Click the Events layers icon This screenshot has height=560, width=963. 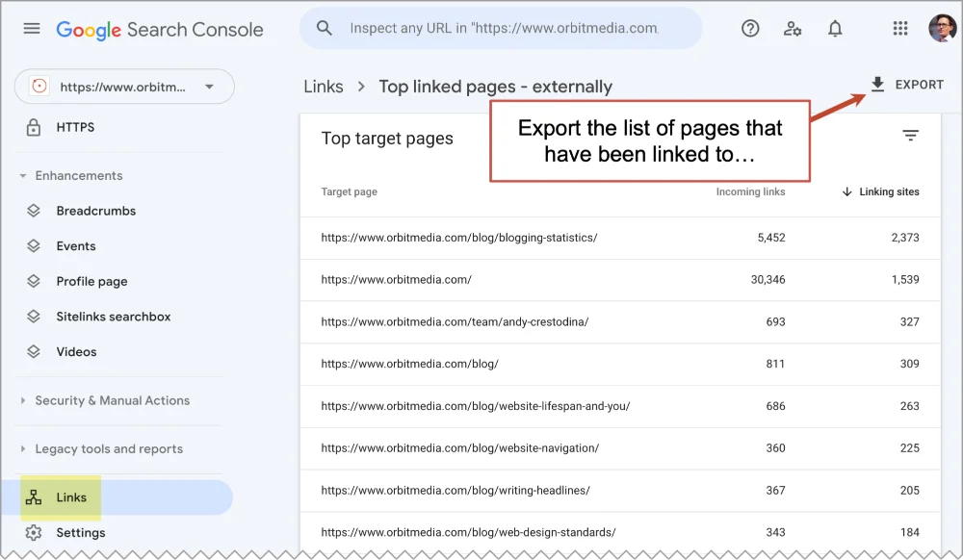pyautogui.click(x=34, y=246)
